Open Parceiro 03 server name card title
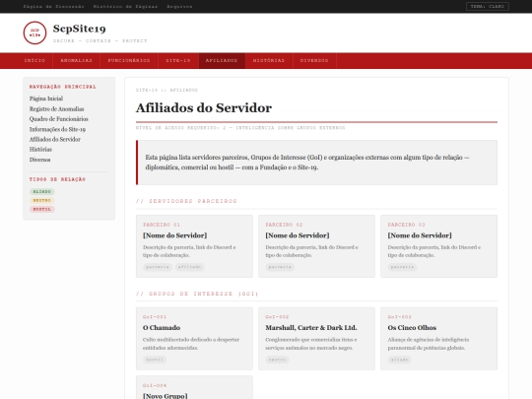Image resolution: width=532 pixels, height=399 pixels. click(x=420, y=235)
